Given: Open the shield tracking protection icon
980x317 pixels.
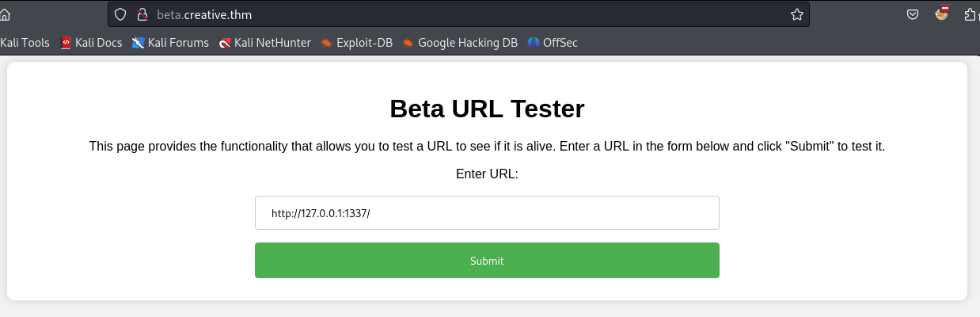Looking at the screenshot, I should click(x=120, y=14).
